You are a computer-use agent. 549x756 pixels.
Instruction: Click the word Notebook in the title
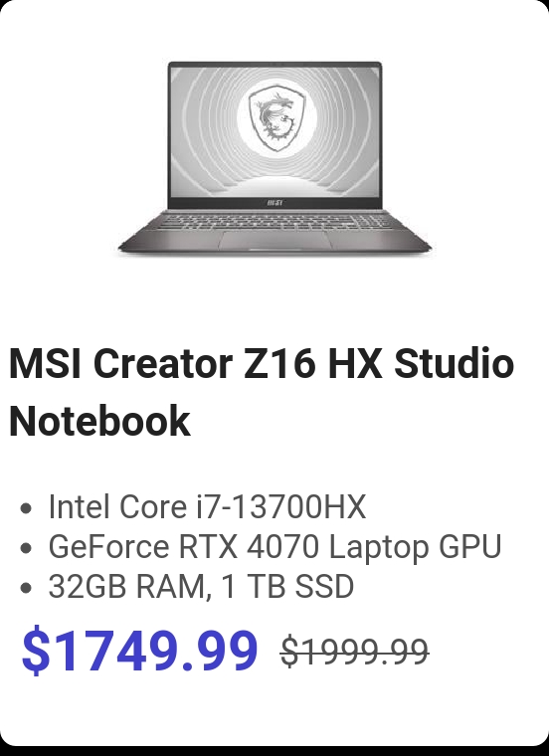(x=99, y=421)
